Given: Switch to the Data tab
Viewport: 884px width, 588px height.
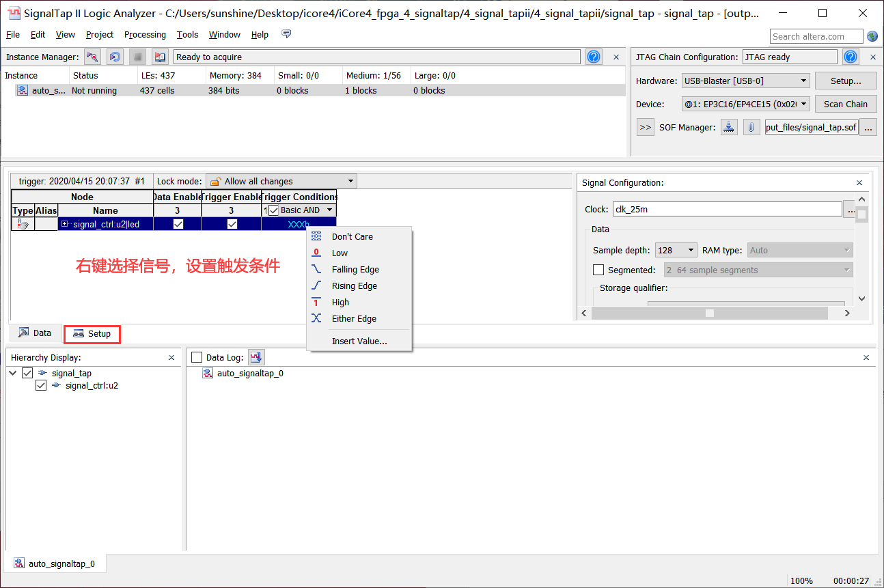Looking at the screenshot, I should (x=35, y=333).
